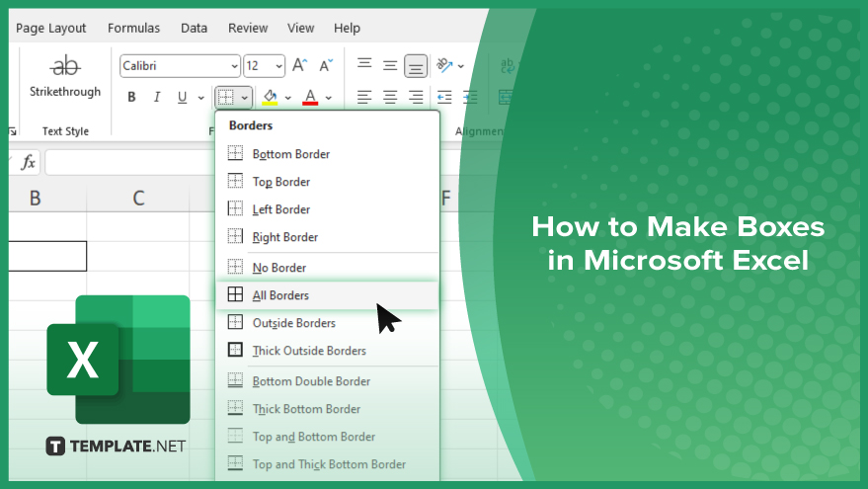Choose Top and Thick Bottom Border
This screenshot has height=489, width=868.
(327, 464)
